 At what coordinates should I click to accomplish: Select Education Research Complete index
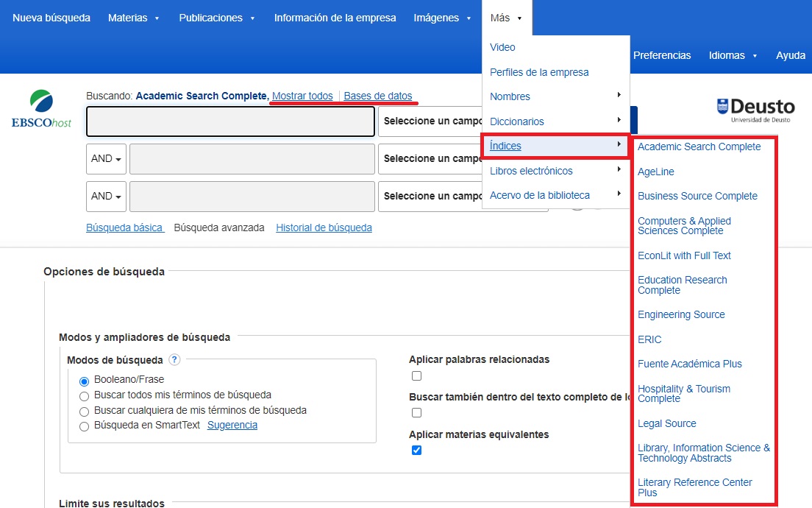[x=682, y=285]
